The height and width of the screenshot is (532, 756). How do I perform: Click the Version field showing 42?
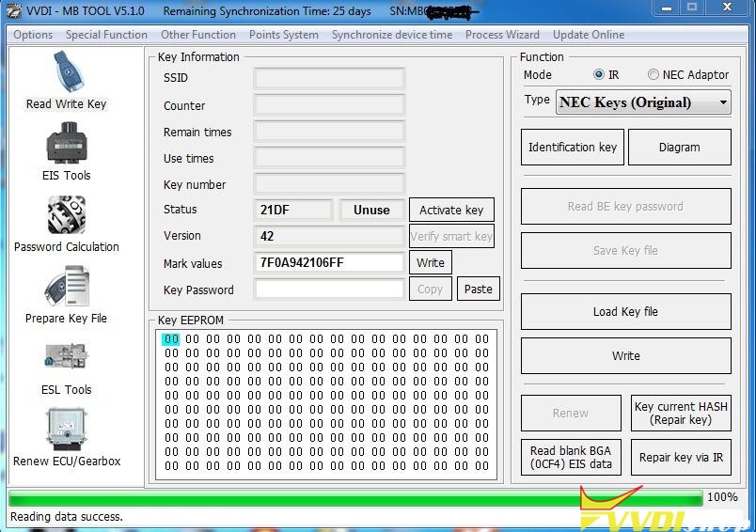tap(329, 236)
